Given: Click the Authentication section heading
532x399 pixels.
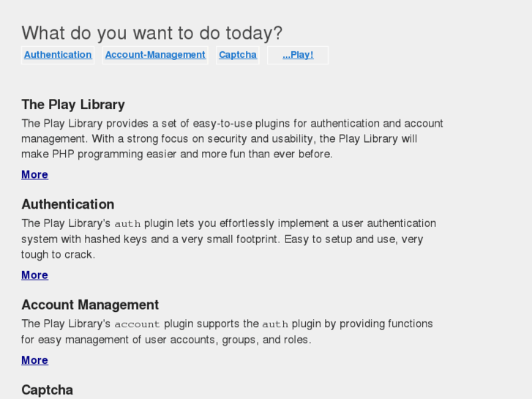Looking at the screenshot, I should [x=67, y=204].
